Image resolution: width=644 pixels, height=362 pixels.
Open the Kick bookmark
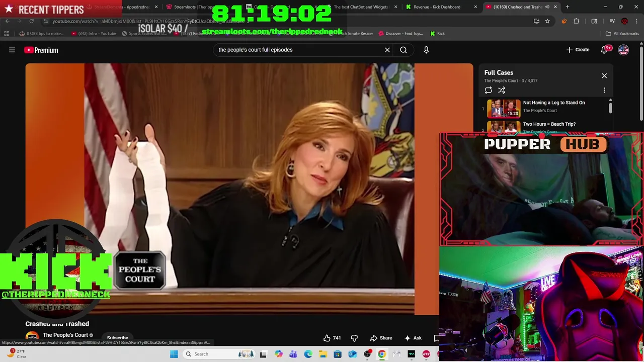tap(437, 34)
